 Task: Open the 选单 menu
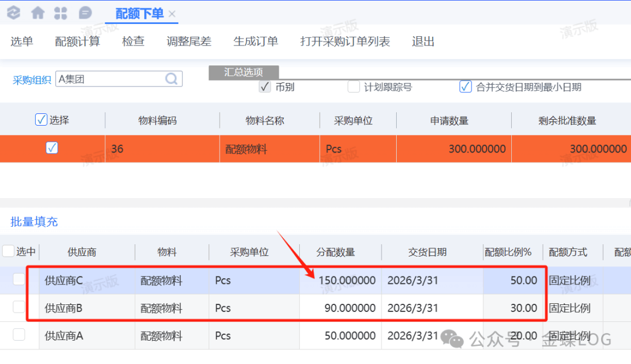click(22, 41)
